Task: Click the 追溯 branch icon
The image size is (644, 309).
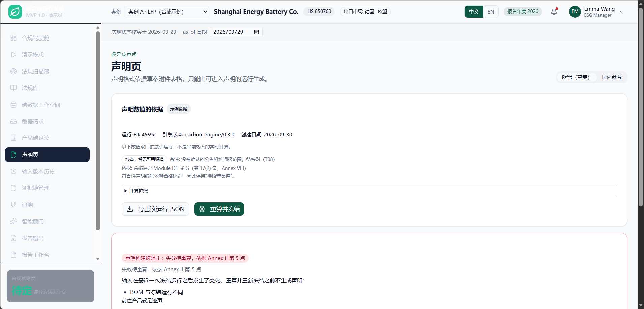Action: pyautogui.click(x=13, y=205)
